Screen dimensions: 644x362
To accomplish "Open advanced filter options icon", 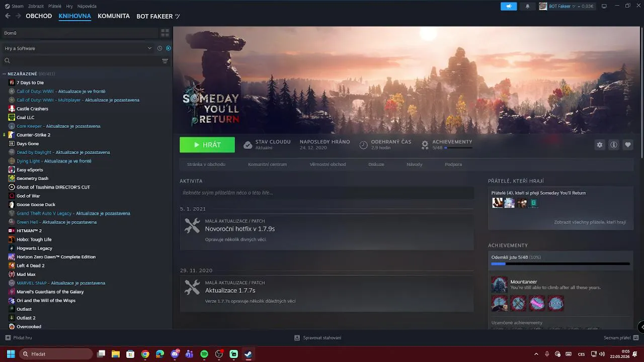I will (165, 61).
